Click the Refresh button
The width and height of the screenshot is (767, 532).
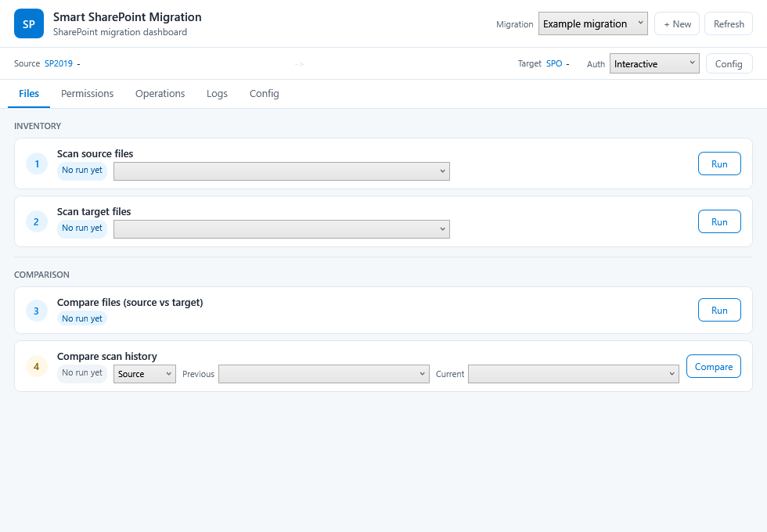(729, 24)
